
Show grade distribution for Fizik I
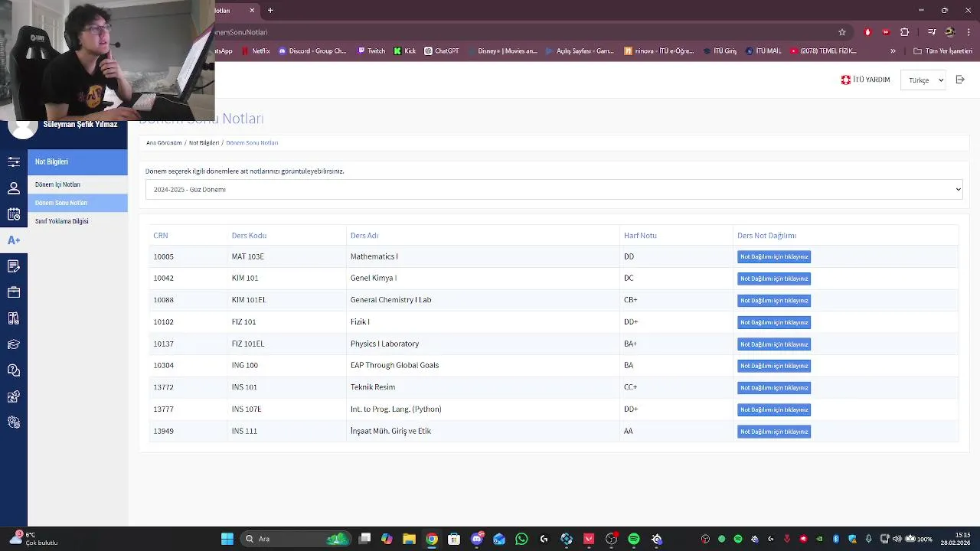click(x=774, y=322)
